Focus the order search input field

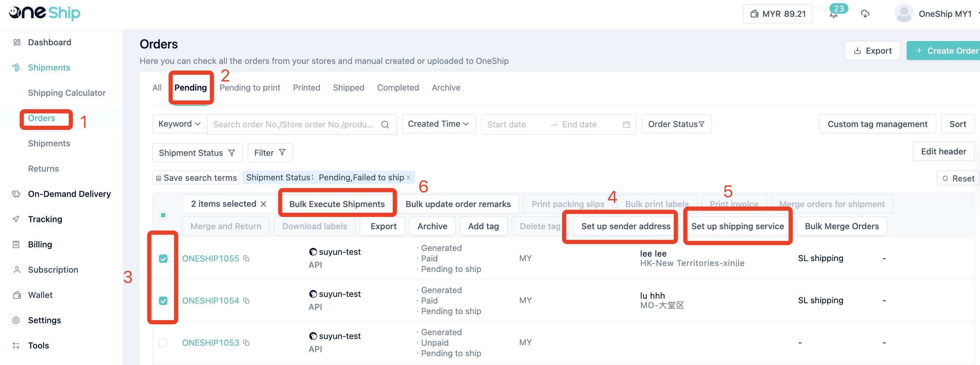pos(294,124)
